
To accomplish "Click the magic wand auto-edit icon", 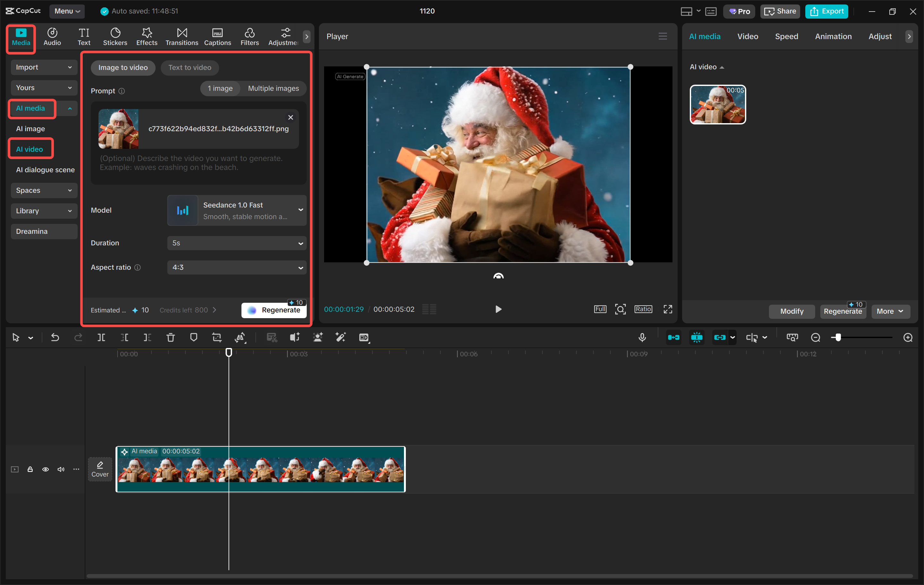I will [341, 338].
